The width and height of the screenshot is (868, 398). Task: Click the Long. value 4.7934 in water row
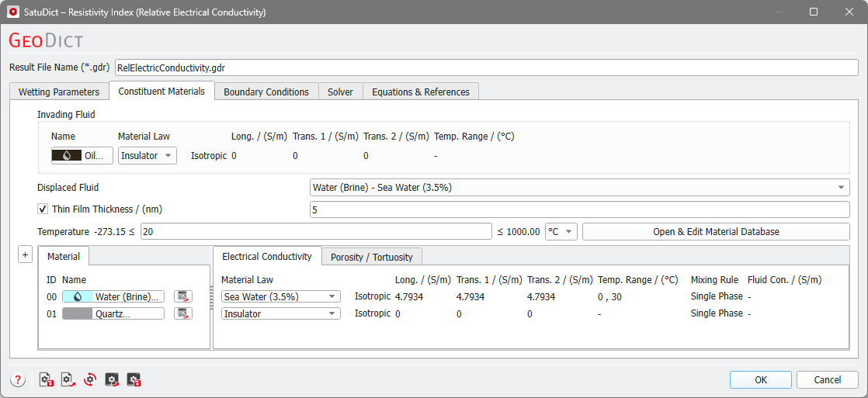coord(409,296)
